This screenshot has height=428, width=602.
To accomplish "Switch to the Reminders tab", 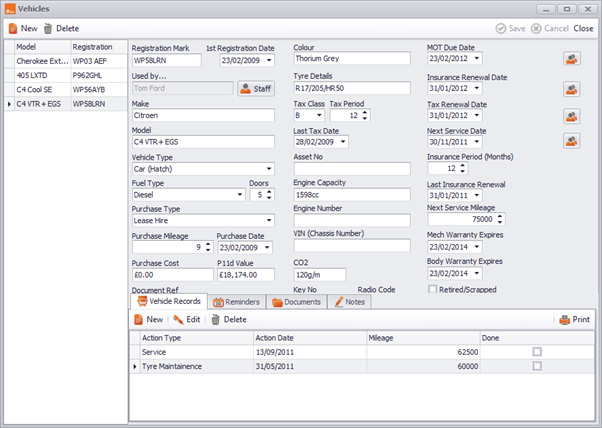I will (236, 302).
